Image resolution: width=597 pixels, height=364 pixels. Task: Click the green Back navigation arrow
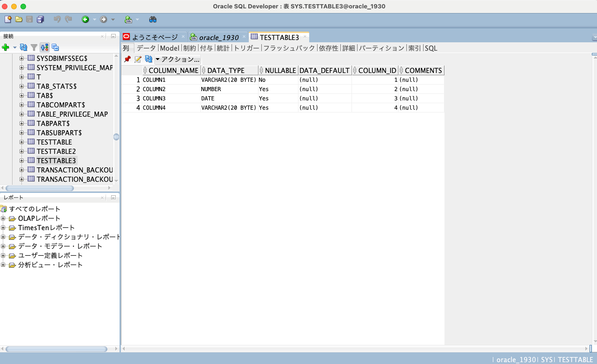[86, 20]
